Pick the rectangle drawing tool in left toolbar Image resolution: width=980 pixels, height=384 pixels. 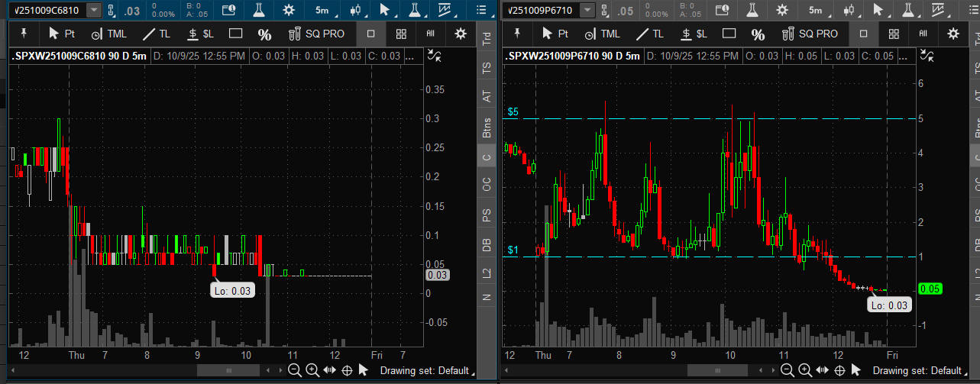tap(235, 34)
